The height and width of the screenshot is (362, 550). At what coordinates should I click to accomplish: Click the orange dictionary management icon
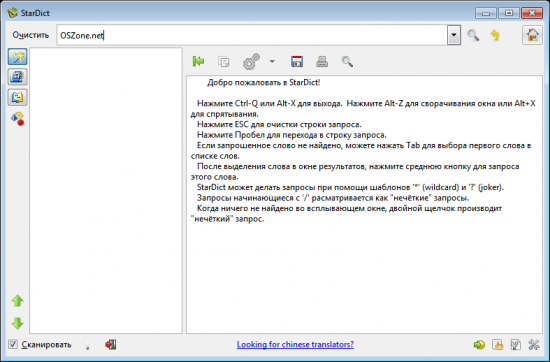(497, 345)
